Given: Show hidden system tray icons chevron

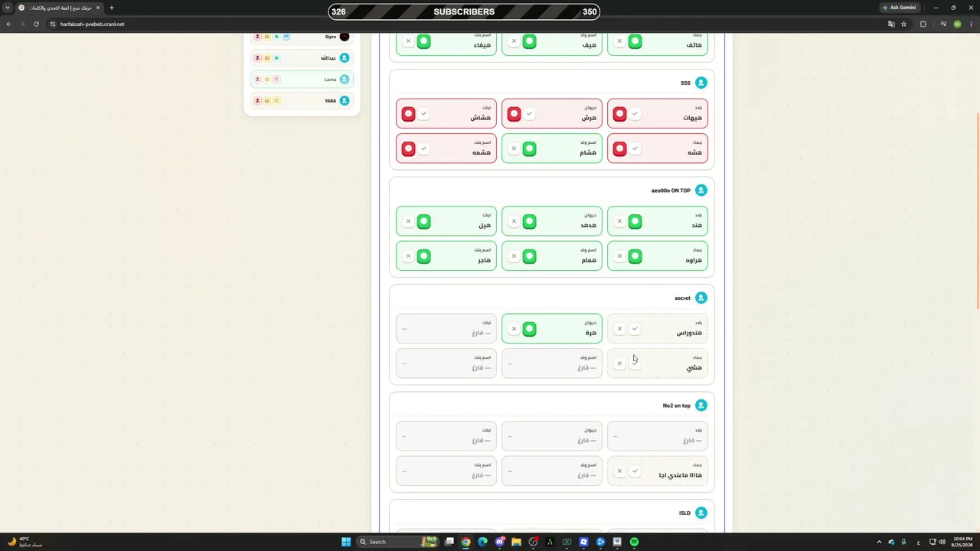Looking at the screenshot, I should tap(879, 542).
